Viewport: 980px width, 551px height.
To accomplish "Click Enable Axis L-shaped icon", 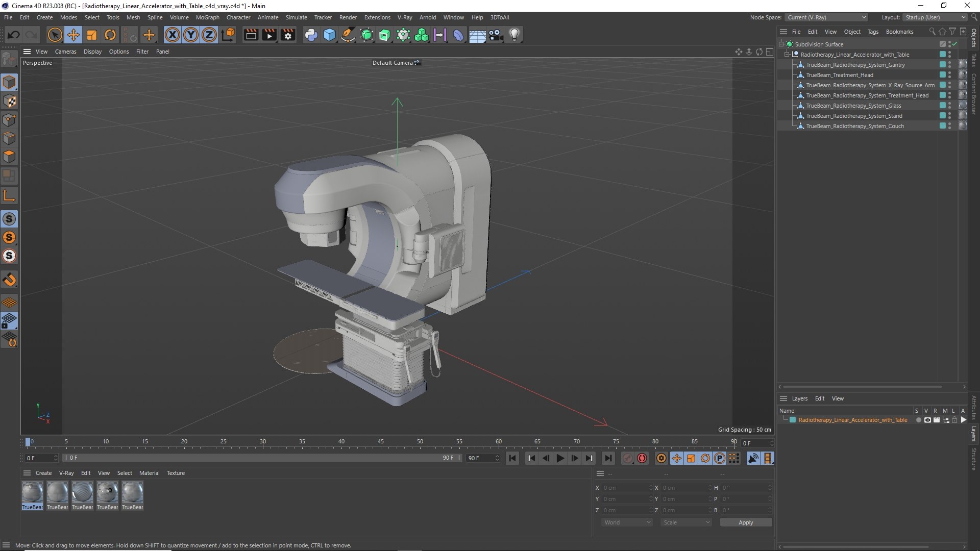I will 9,195.
